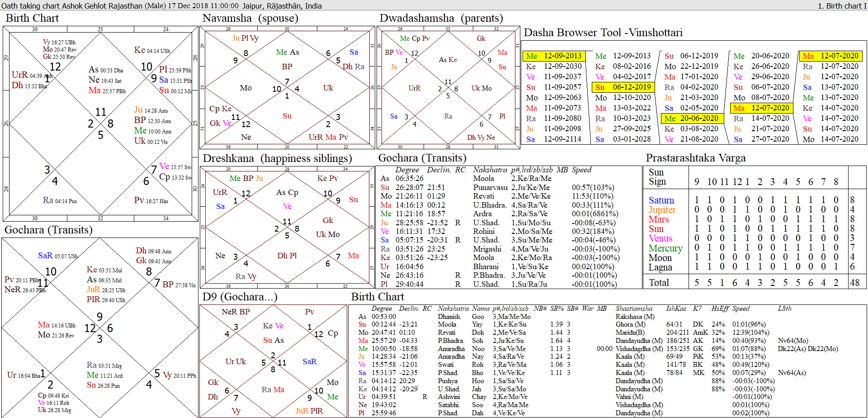Select the Mo 12-10-2020 antardasha entry
Screen dimensions: 868x418
[x=623, y=97]
